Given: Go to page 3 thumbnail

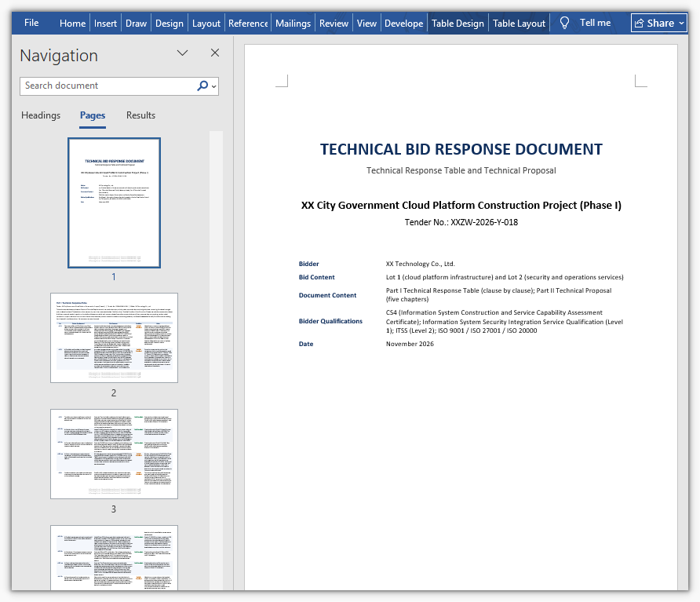Looking at the screenshot, I should tap(115, 454).
